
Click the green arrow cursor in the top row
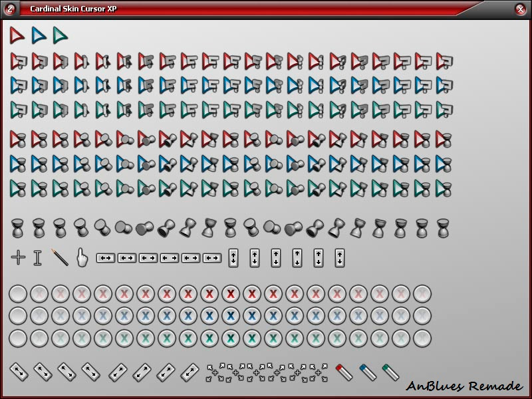coord(60,35)
